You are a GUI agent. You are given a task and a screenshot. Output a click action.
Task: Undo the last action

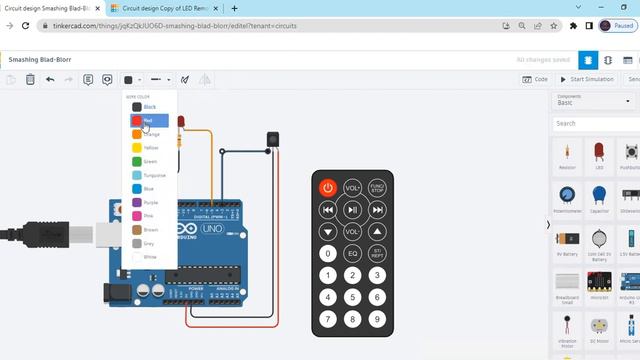50,79
